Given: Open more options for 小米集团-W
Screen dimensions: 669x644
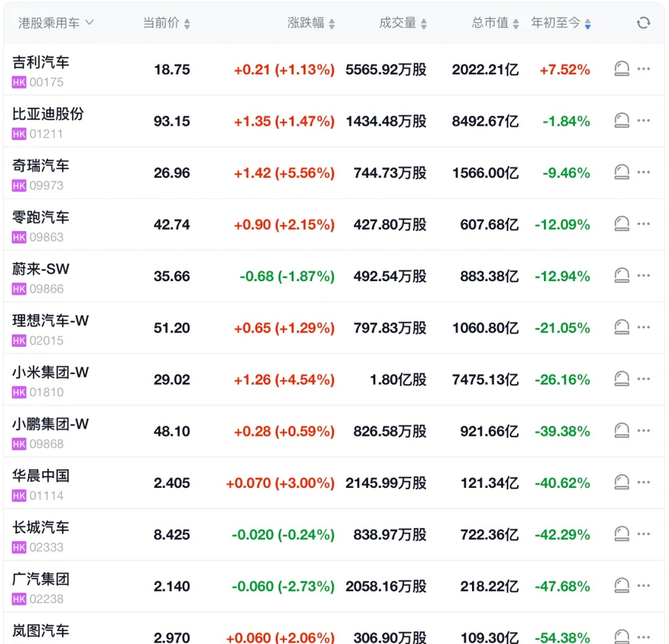Looking at the screenshot, I should click(644, 379).
